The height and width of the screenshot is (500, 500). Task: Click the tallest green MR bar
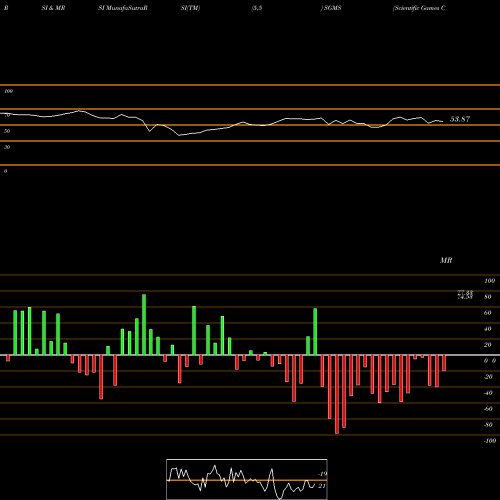[x=144, y=324]
